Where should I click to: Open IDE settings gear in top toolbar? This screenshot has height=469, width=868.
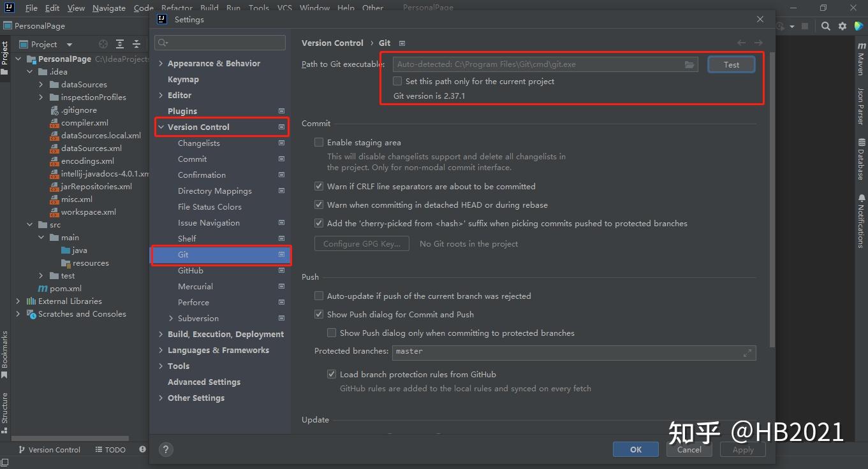coord(842,26)
